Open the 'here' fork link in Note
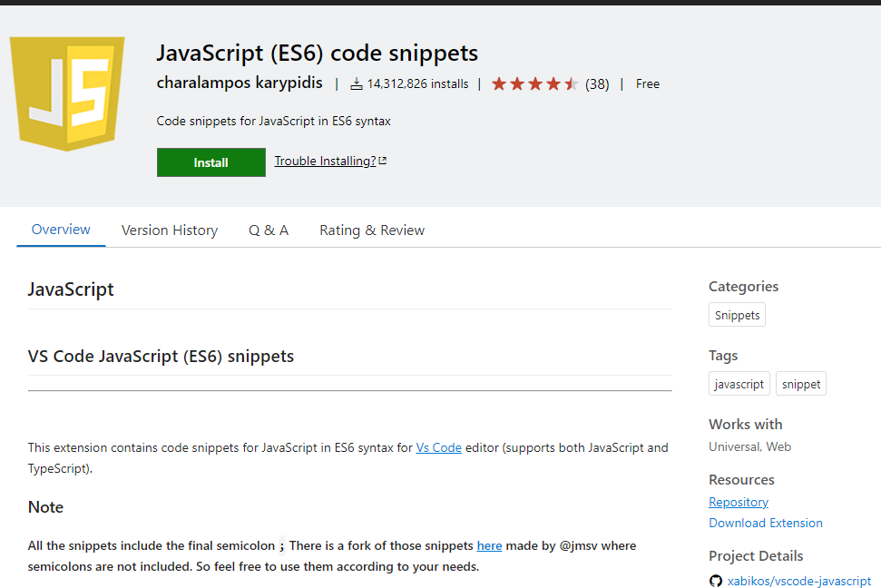The image size is (881, 588). (x=489, y=545)
